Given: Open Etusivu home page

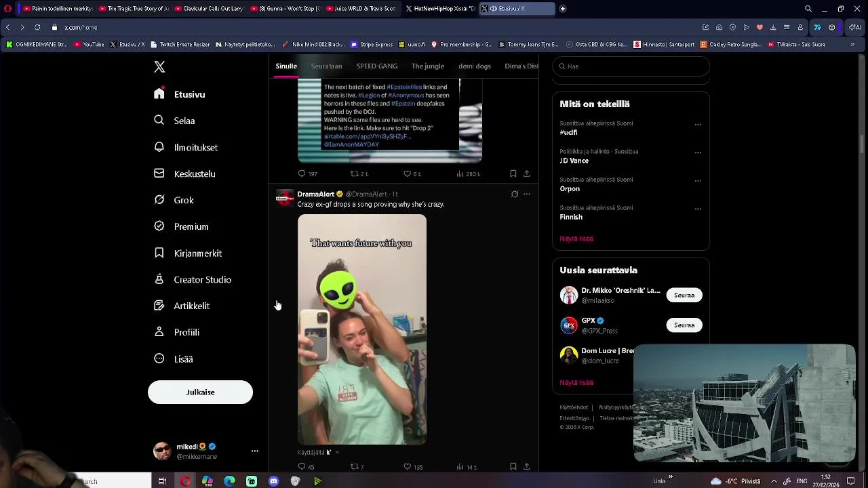Looking at the screenshot, I should pos(180,94).
